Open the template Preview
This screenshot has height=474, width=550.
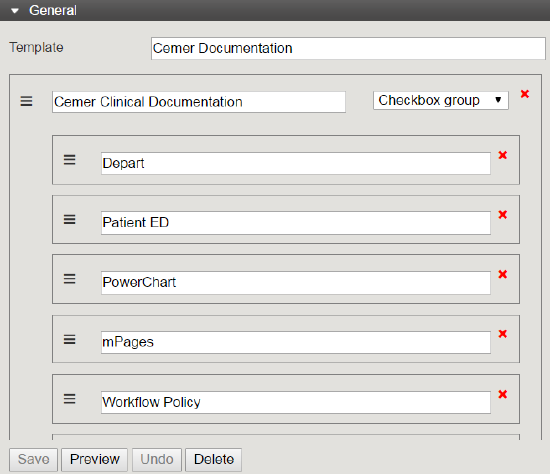tap(94, 460)
